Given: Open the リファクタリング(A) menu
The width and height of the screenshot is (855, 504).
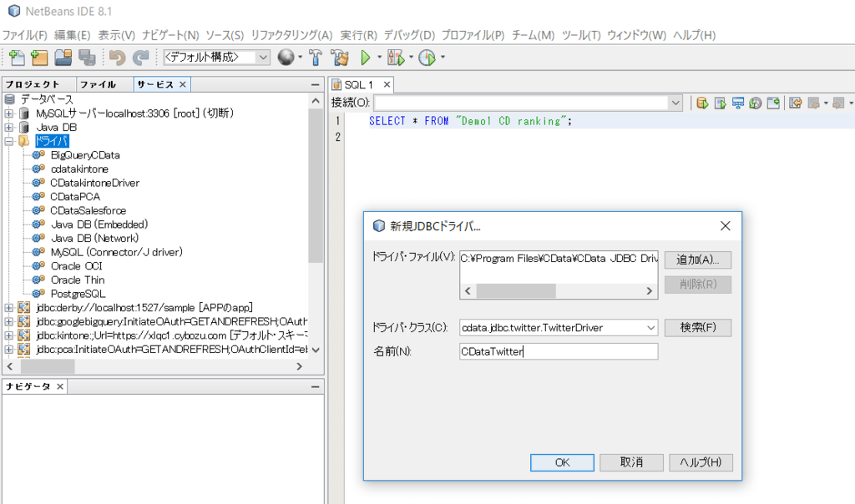Looking at the screenshot, I should tap(291, 35).
